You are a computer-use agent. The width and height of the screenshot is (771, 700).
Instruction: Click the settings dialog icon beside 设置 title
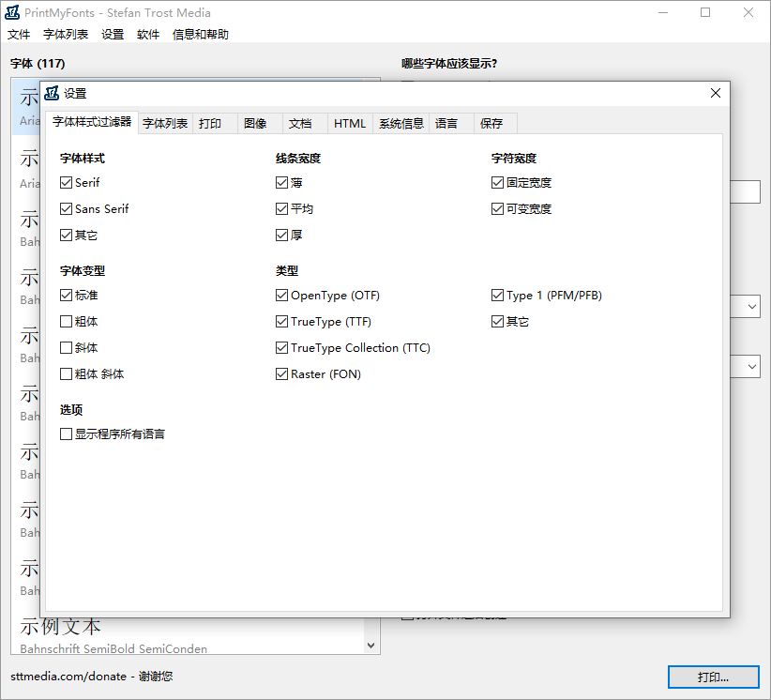pyautogui.click(x=52, y=93)
